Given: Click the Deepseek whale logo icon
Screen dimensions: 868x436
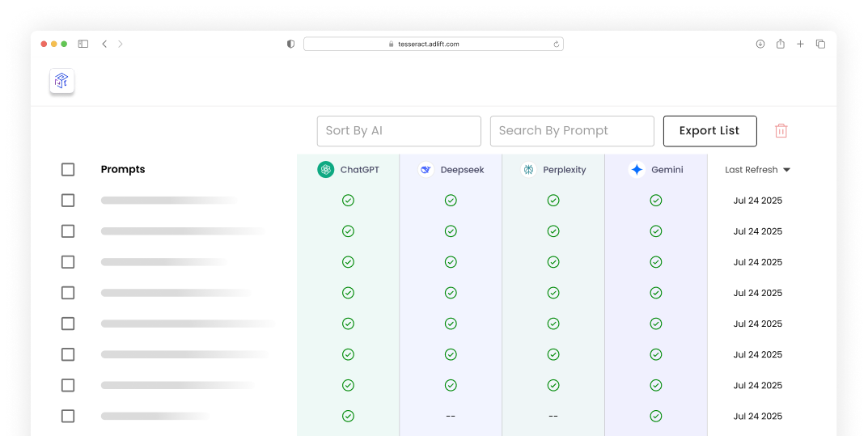Looking at the screenshot, I should (x=426, y=169).
